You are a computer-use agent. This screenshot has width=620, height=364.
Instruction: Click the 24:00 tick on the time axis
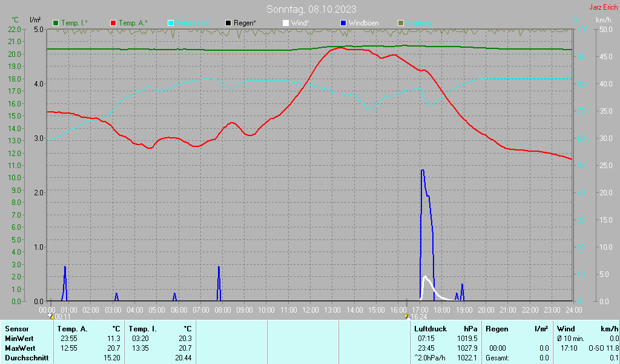tap(574, 310)
